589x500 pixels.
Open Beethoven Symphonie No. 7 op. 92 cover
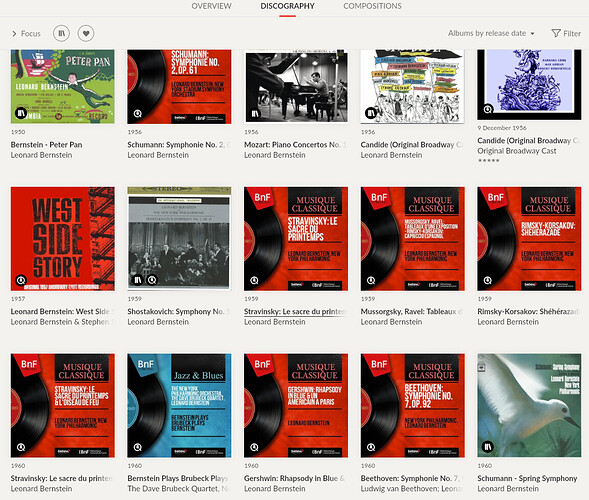[x=412, y=405]
